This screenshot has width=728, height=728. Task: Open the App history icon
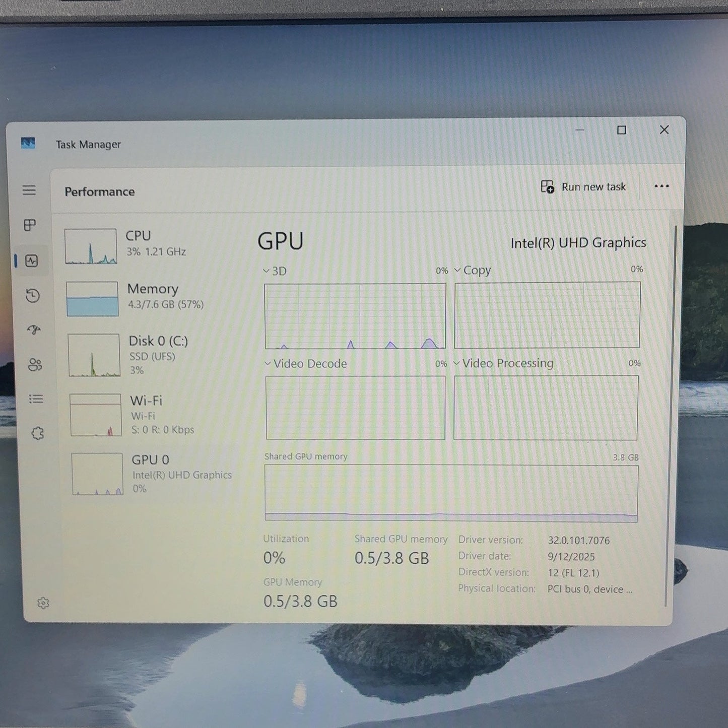pos(33,295)
